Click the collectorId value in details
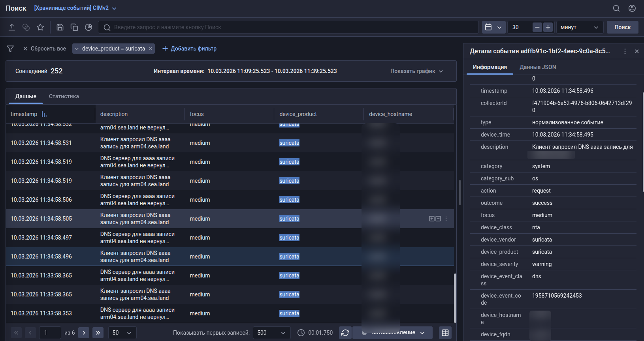Screen dimensions: 644x341 click(x=582, y=107)
